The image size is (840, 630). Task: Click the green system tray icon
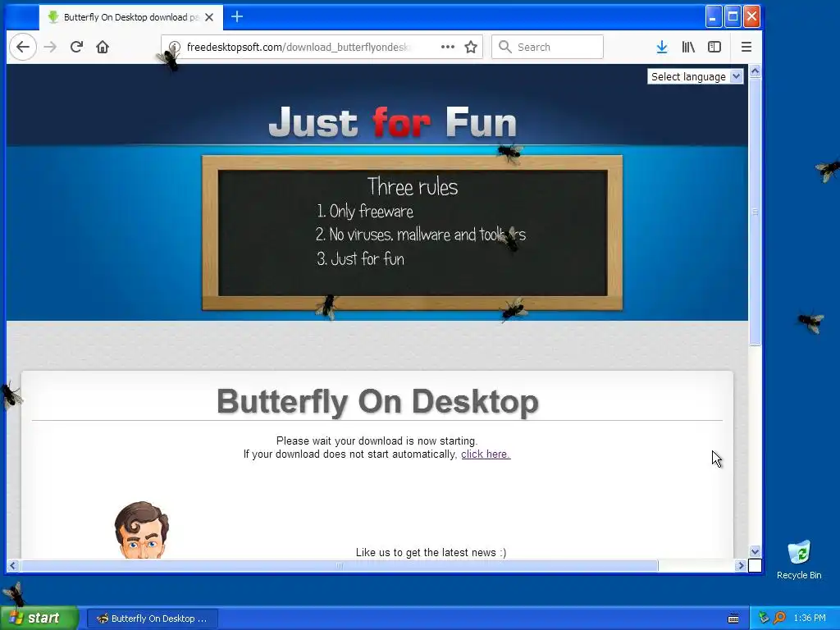click(x=764, y=618)
